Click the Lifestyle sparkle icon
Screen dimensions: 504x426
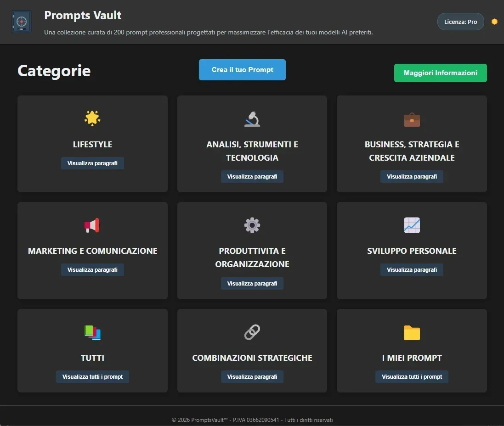point(92,118)
